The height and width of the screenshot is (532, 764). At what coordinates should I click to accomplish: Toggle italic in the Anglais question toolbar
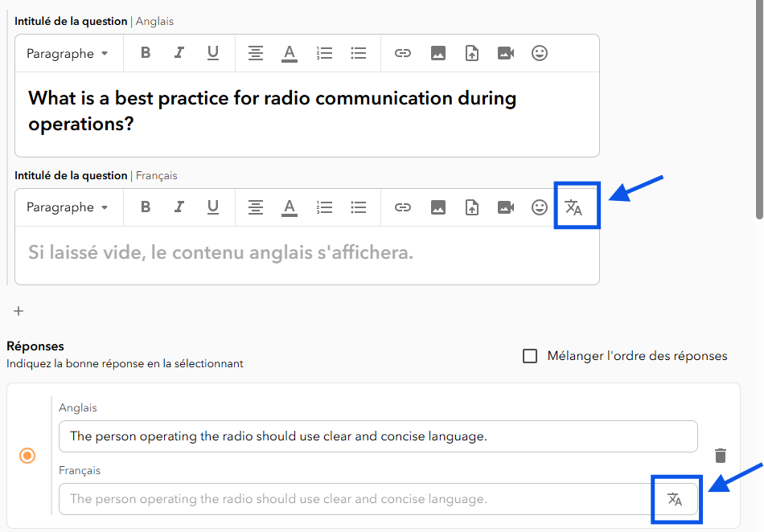179,52
